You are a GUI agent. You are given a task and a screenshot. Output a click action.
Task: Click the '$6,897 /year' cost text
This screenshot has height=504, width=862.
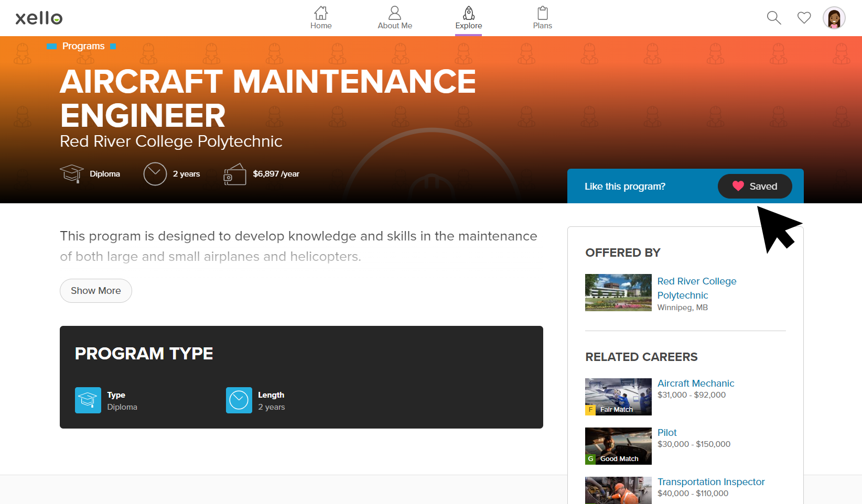pos(276,174)
